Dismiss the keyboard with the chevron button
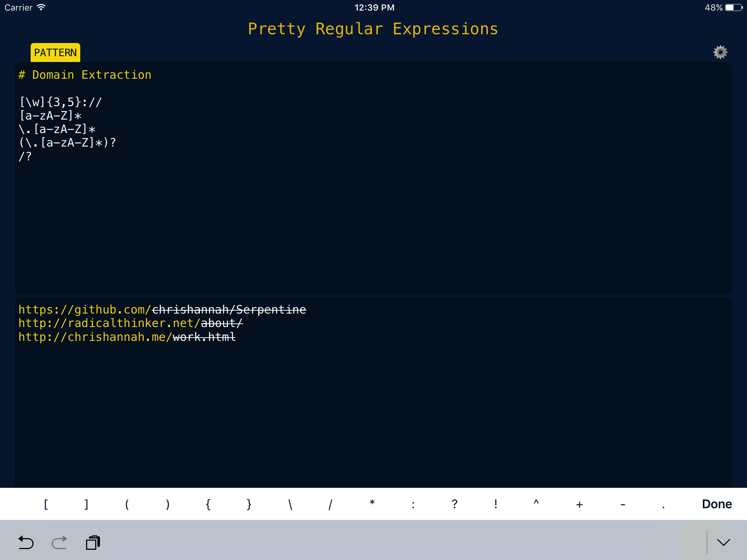This screenshot has height=560, width=747. click(x=723, y=542)
